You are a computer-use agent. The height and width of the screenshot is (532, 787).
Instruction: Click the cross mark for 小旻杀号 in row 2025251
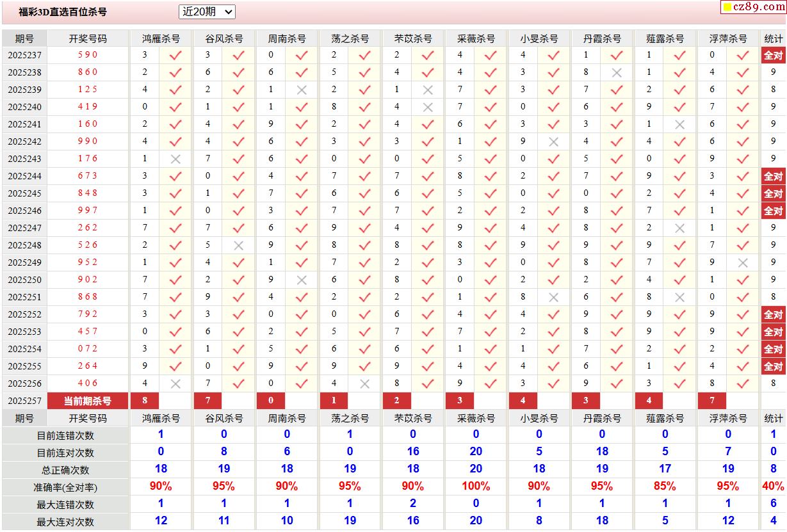[x=554, y=297]
